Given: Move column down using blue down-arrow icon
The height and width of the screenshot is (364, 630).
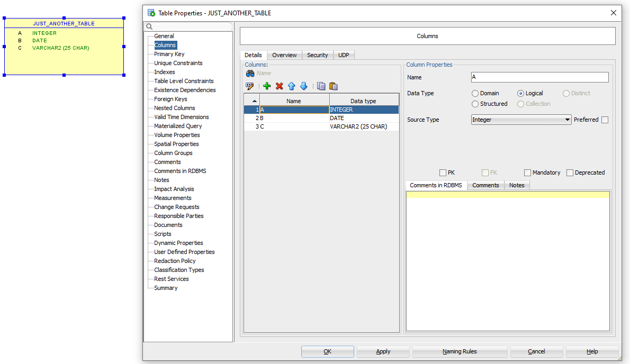Looking at the screenshot, I should [x=303, y=86].
